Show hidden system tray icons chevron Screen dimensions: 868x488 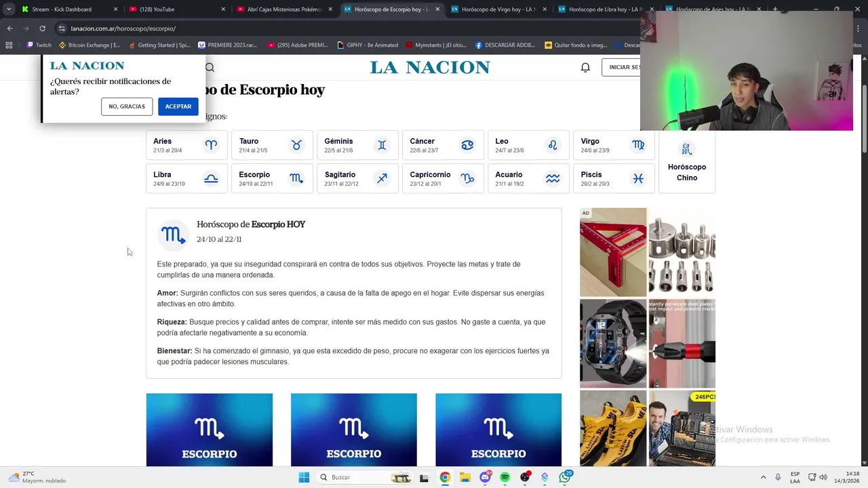click(x=763, y=477)
